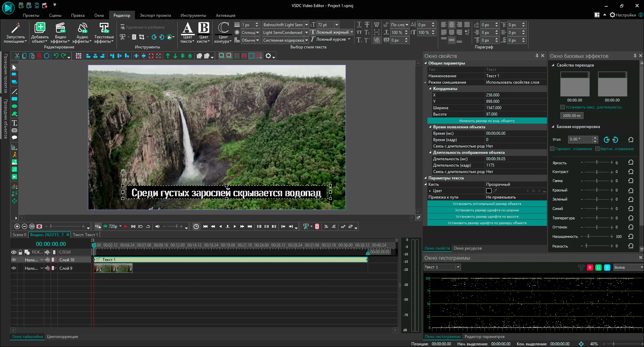Launch the wizard (Запустить помощник)
Image resolution: width=644 pixels, height=347 pixels.
tap(15, 33)
